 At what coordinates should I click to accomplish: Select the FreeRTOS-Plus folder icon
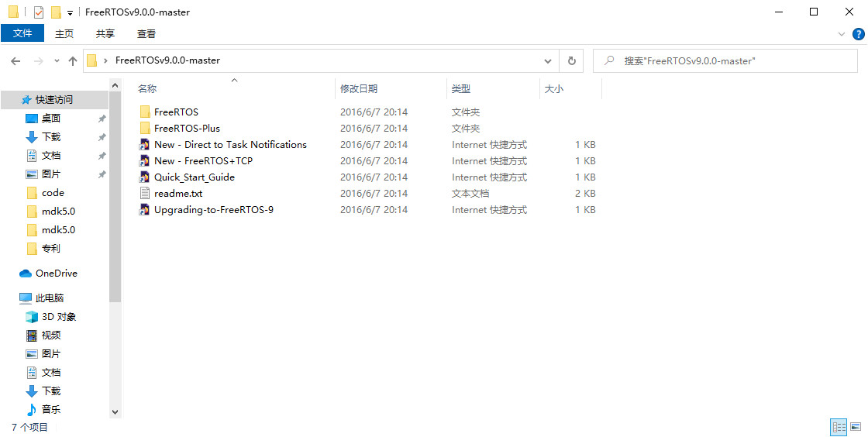tap(145, 129)
